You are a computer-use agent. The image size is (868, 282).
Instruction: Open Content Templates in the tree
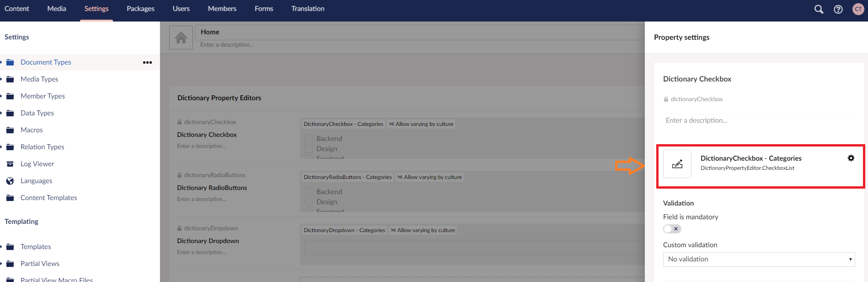click(48, 198)
